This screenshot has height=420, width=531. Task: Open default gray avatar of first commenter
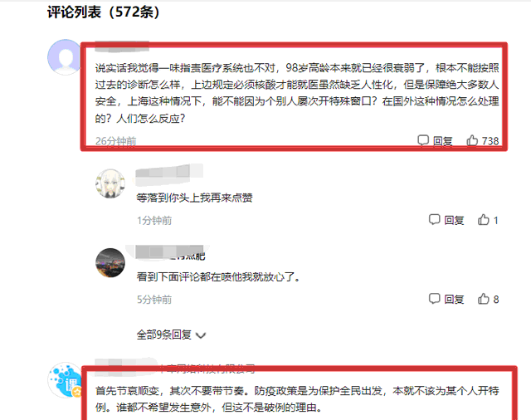pos(65,57)
